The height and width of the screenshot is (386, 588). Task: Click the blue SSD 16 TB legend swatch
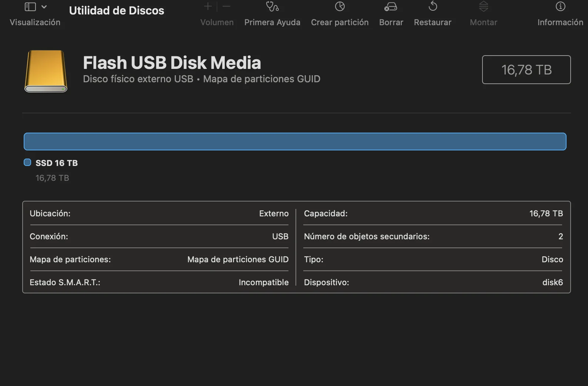27,162
